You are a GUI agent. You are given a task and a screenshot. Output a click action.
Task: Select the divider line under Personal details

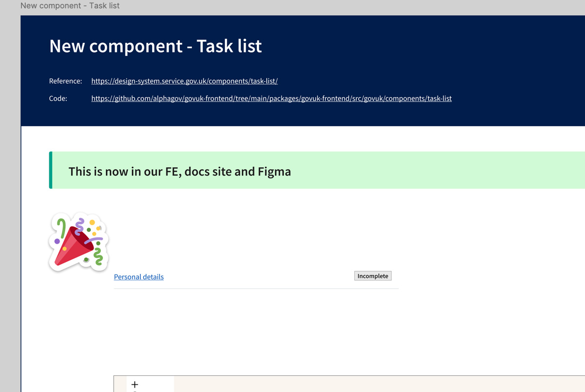coord(256,289)
